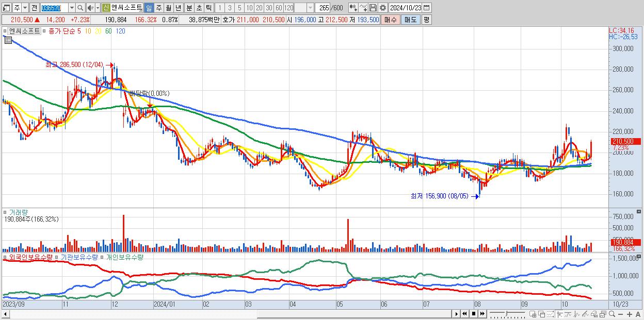Image resolution: width=644 pixels, height=320 pixels.
Task: Fast-forward the chart replay
Action: click(482, 314)
